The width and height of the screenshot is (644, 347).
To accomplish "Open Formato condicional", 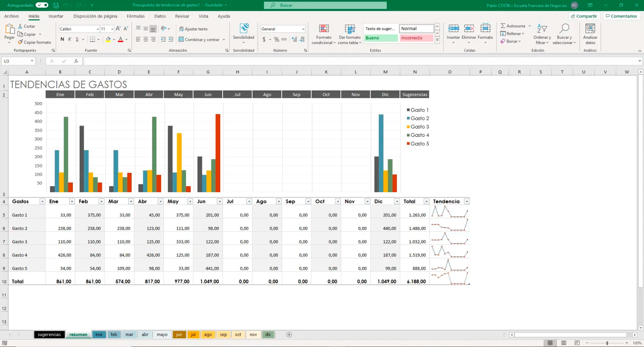I will coord(324,34).
